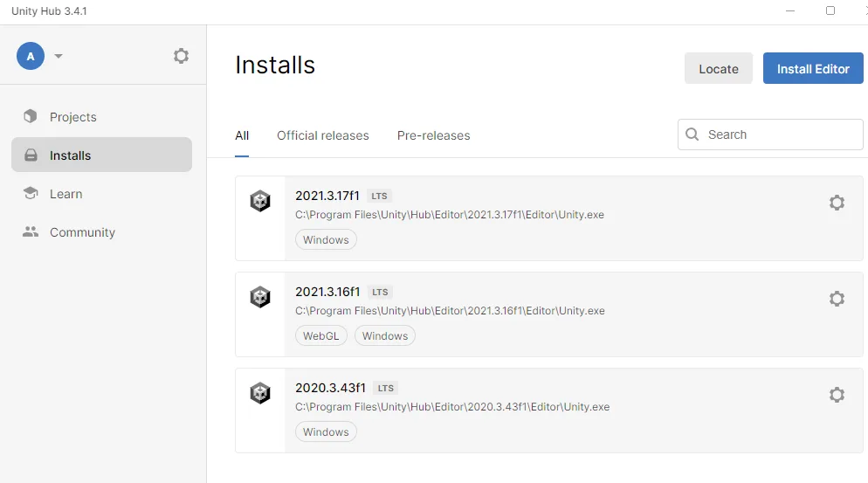Click LTS badge next to 2021.3.16f1
The width and height of the screenshot is (868, 483).
[380, 292]
